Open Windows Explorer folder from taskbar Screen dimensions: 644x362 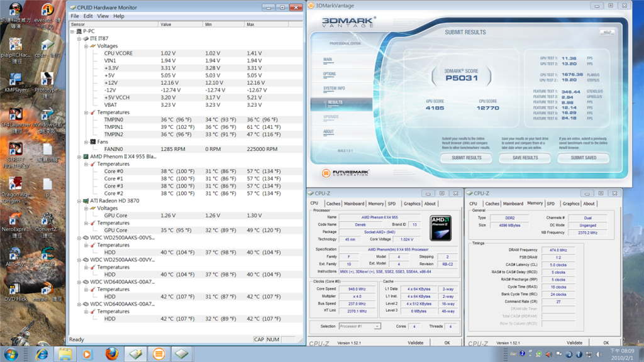(x=65, y=354)
